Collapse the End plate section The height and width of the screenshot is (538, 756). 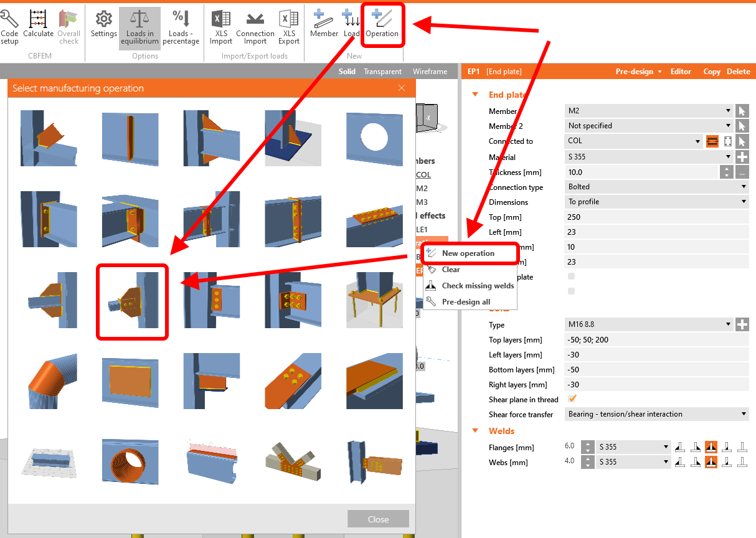click(x=475, y=95)
